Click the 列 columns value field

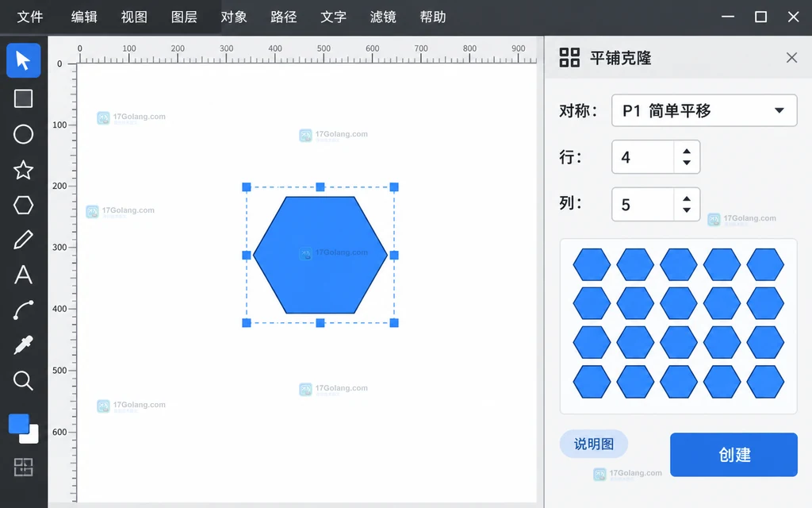(x=642, y=204)
